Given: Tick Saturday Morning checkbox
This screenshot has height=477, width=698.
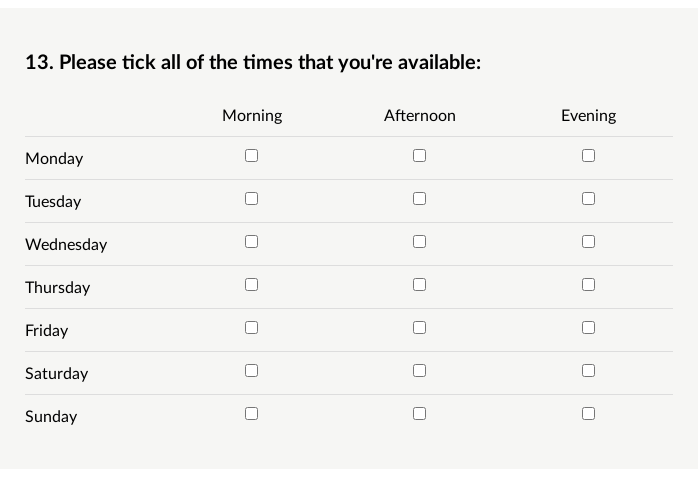Looking at the screenshot, I should coord(252,371).
